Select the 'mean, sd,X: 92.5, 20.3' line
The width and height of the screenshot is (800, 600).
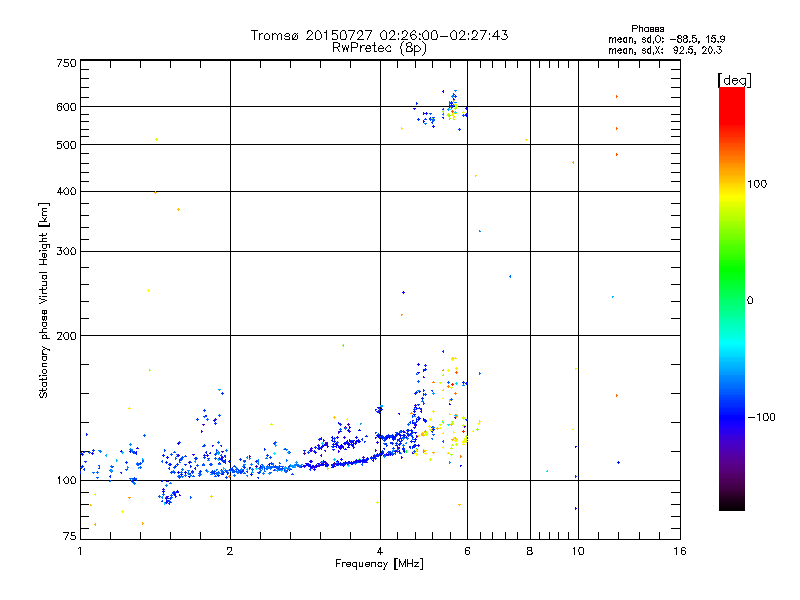(665, 50)
